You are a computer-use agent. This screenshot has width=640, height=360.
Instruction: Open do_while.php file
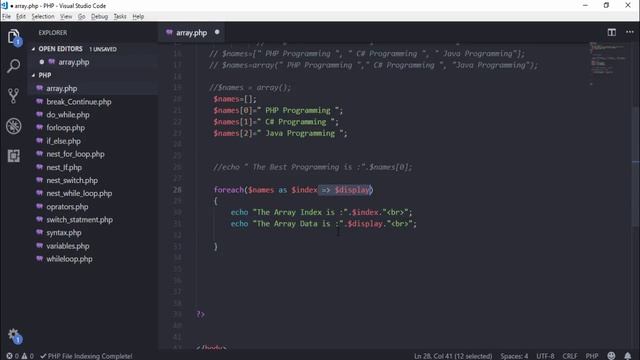coord(68,115)
